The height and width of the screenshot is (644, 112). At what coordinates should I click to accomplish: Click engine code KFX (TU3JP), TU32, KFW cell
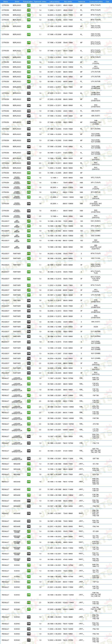[96, 279]
